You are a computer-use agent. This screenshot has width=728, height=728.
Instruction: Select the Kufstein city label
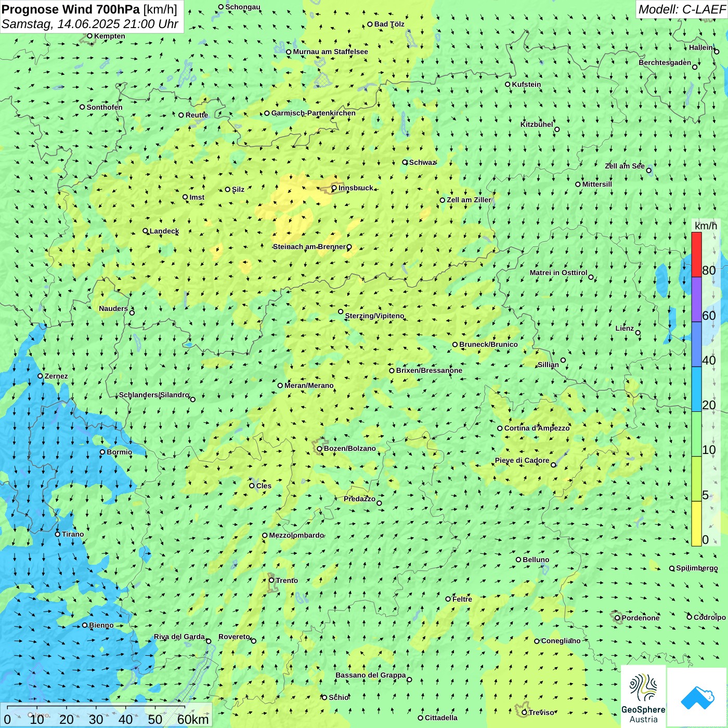point(526,84)
